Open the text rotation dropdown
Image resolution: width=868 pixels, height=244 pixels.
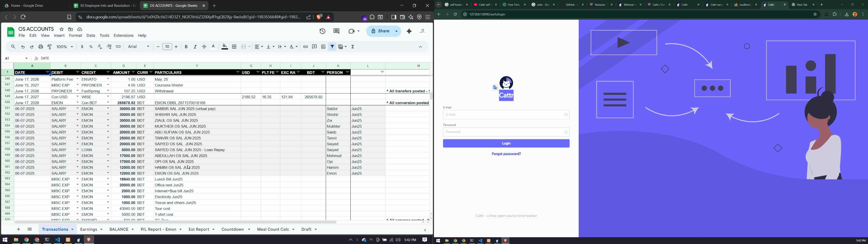coord(294,47)
